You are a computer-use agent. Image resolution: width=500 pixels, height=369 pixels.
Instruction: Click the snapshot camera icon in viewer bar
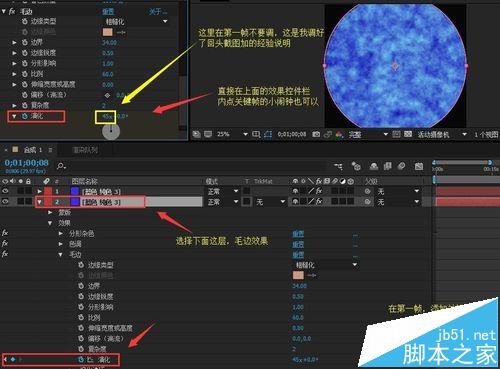(316, 134)
